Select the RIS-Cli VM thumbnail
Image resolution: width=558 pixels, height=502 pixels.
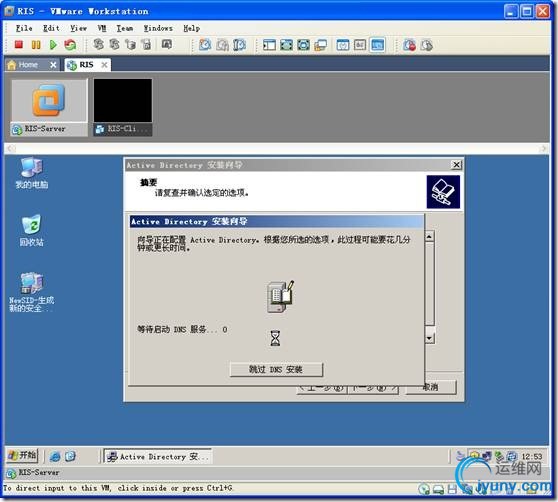[x=123, y=107]
